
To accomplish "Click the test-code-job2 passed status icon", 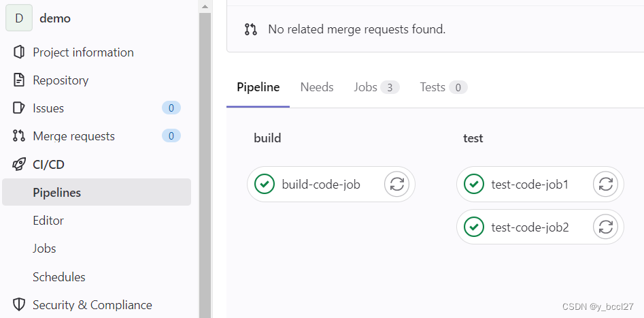I will (474, 227).
